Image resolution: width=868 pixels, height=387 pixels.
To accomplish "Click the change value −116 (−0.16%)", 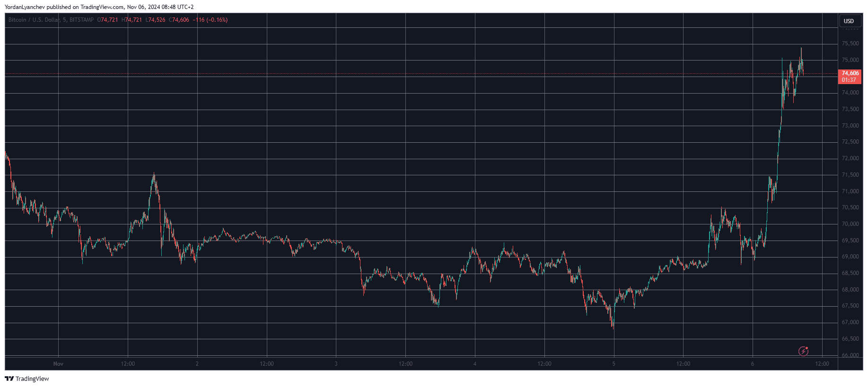I will (210, 20).
